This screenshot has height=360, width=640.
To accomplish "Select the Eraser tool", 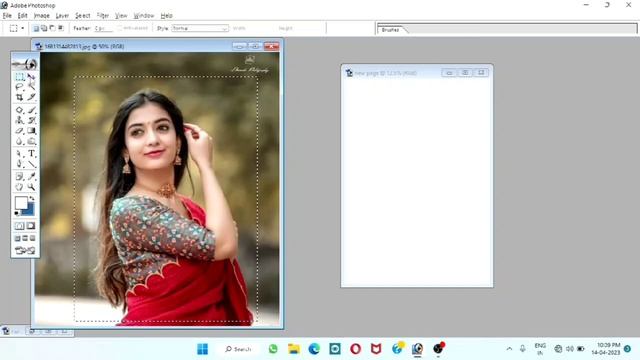I will (x=19, y=131).
